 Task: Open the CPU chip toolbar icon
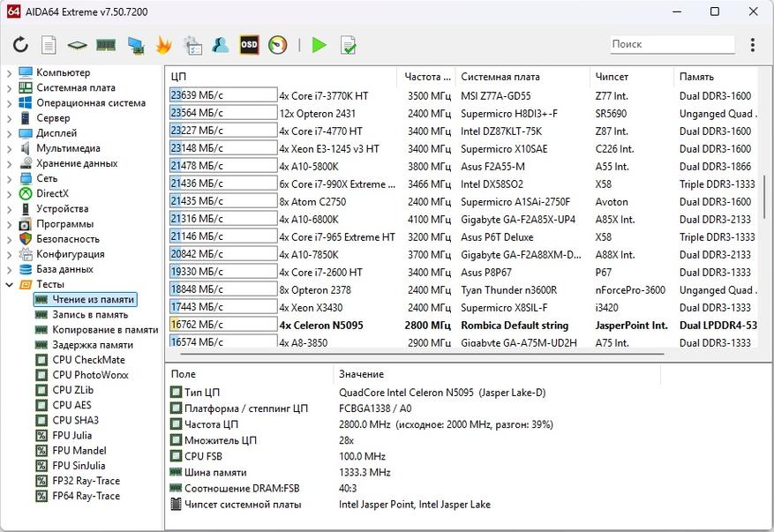[77, 45]
